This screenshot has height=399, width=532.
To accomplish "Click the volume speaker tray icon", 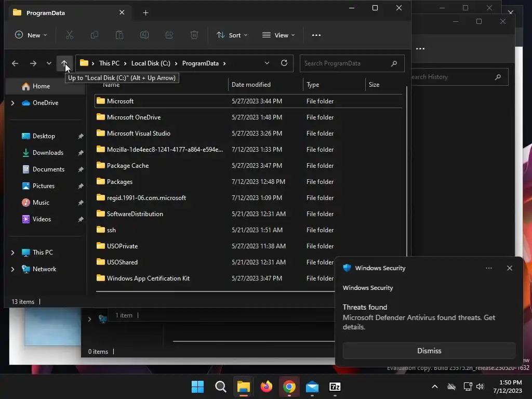I will click(480, 387).
